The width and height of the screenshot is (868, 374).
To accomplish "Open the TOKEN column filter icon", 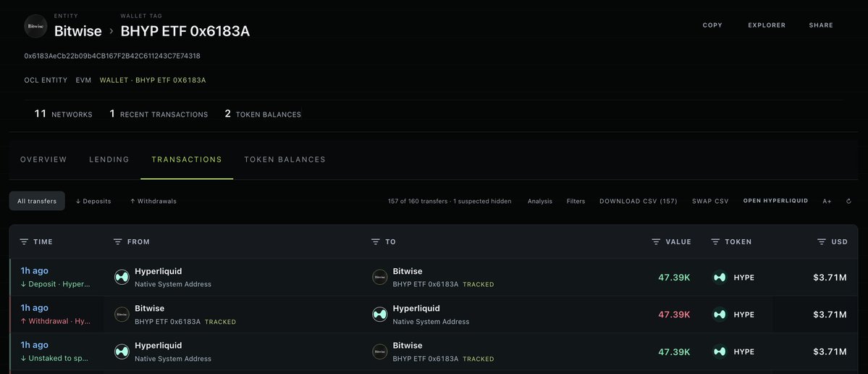I will click(715, 241).
